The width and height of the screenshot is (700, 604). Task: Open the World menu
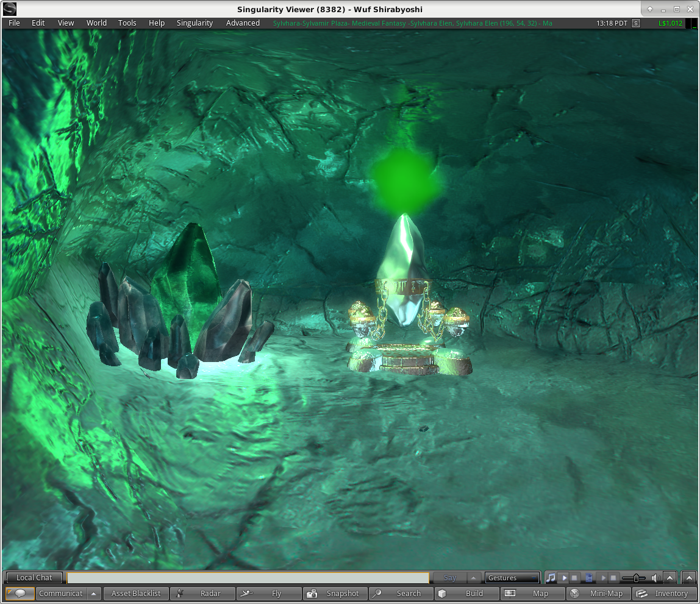(96, 23)
